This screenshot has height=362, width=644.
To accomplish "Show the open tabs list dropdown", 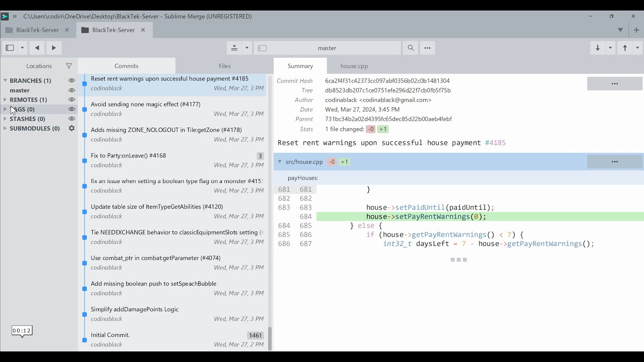I will (x=620, y=30).
